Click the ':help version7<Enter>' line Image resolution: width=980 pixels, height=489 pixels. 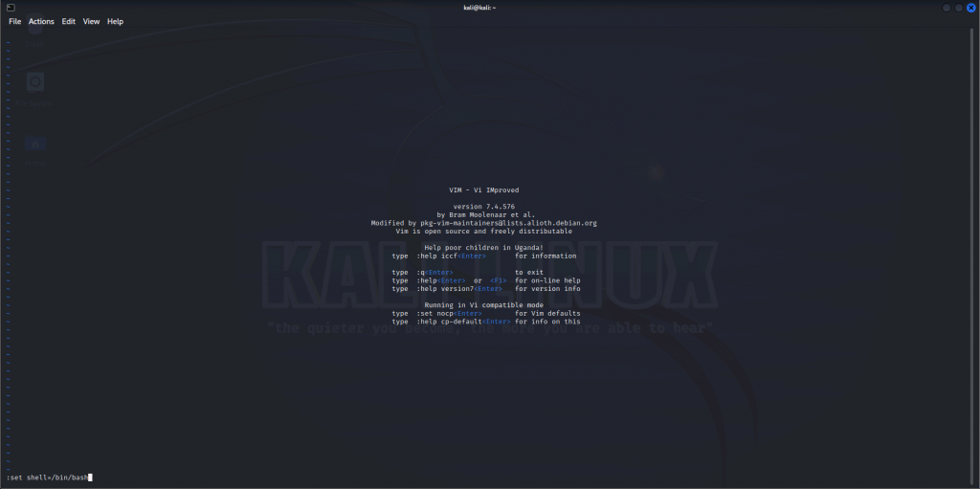coord(485,289)
